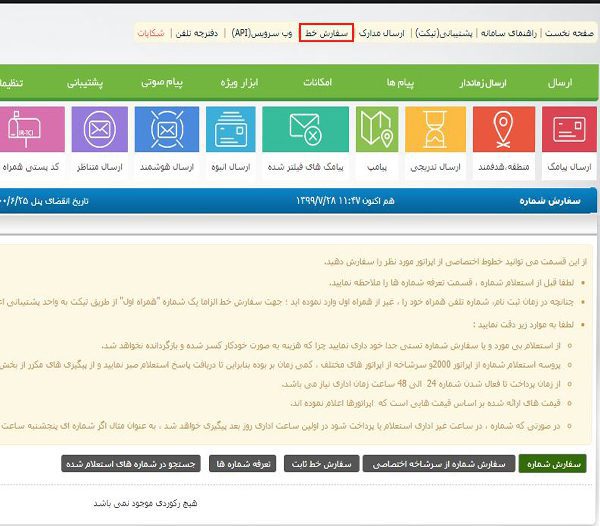Click the ارسال انبوه label

pos(230,167)
